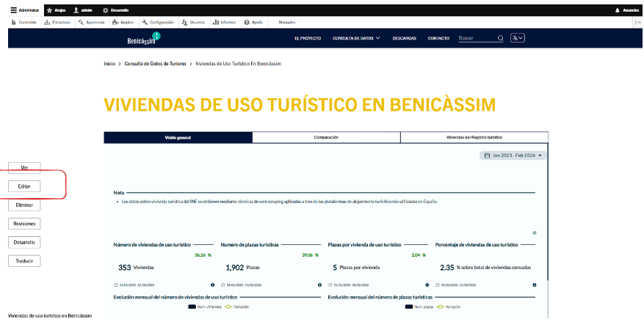Toggle Num. viviendas legend series
The width and height of the screenshot is (644, 330).
(205, 307)
